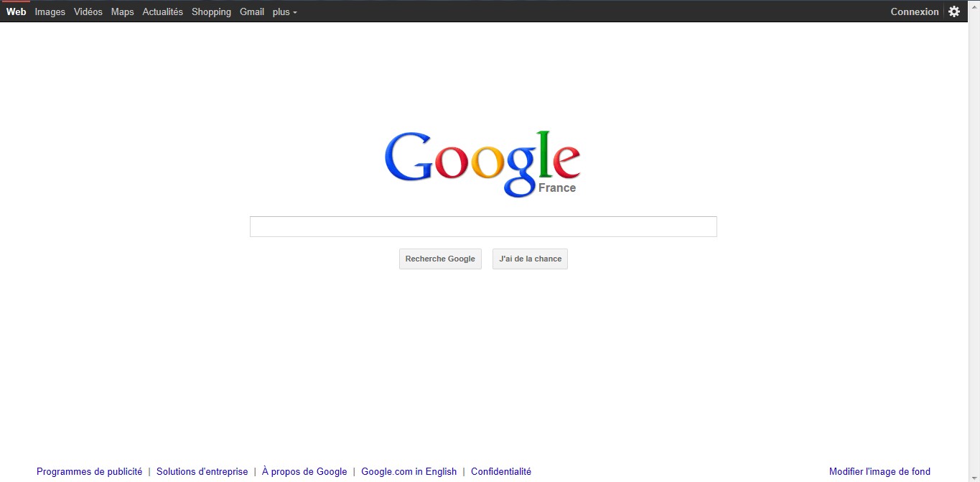The height and width of the screenshot is (482, 980).
Task: Click the Google France logo
Action: pos(482,164)
